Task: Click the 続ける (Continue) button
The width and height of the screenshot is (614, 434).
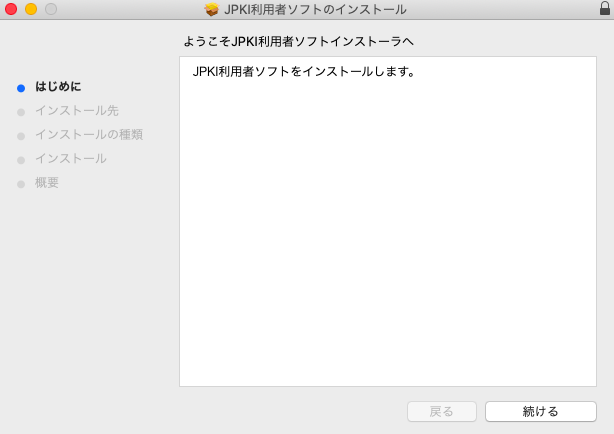Action: (540, 411)
